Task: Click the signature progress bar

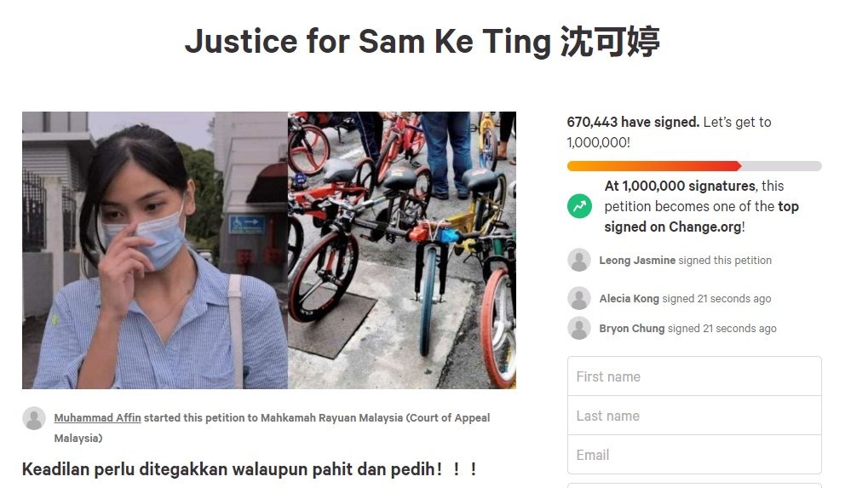Action: (694, 166)
